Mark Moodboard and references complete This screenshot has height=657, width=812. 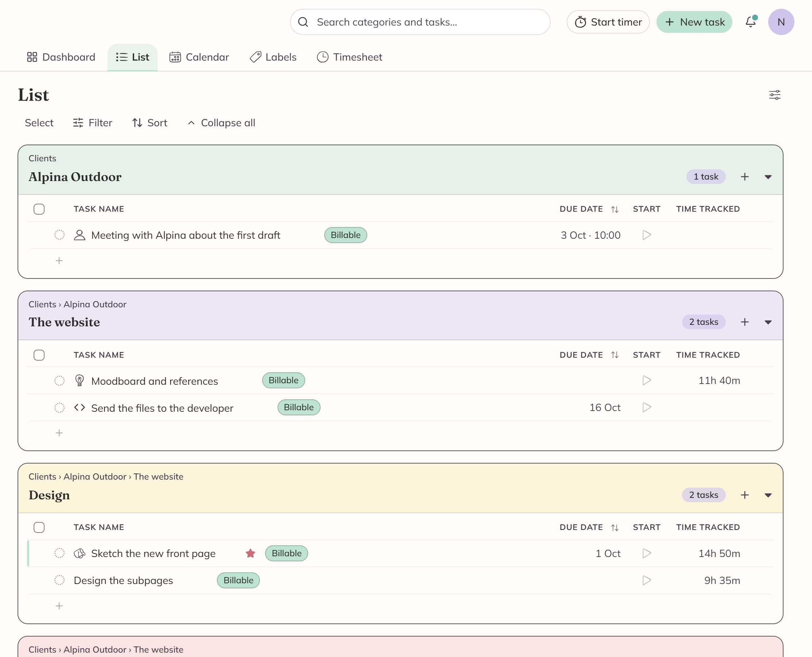[x=60, y=380]
